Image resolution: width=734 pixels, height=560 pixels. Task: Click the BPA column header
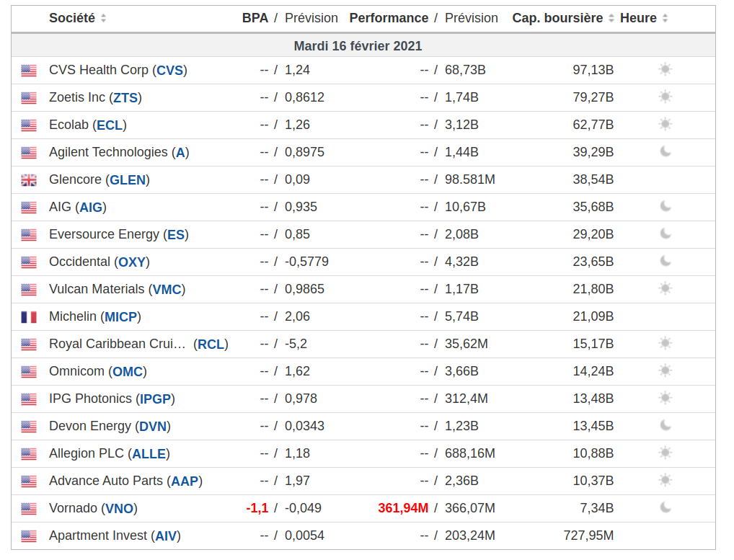[255, 18]
